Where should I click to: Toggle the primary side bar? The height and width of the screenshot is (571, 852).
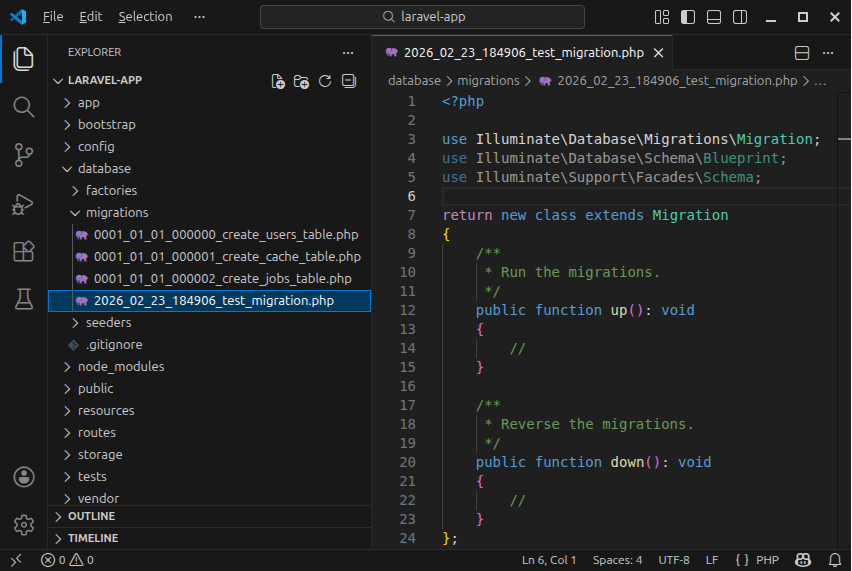(x=688, y=17)
